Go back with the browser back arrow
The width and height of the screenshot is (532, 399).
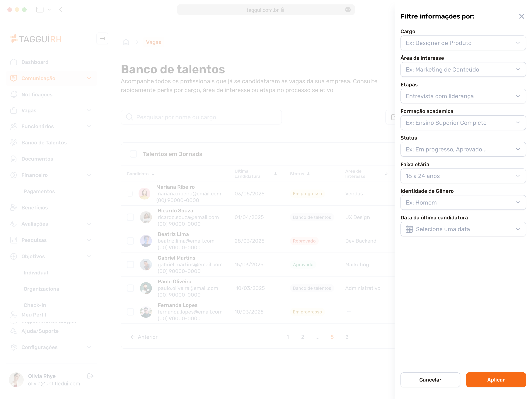[x=61, y=10]
